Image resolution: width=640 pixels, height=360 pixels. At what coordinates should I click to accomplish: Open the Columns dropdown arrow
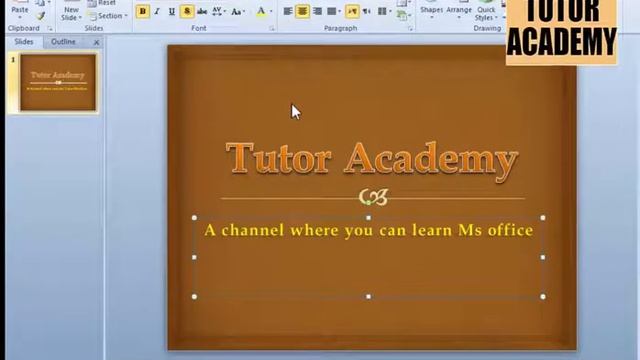(x=390, y=12)
